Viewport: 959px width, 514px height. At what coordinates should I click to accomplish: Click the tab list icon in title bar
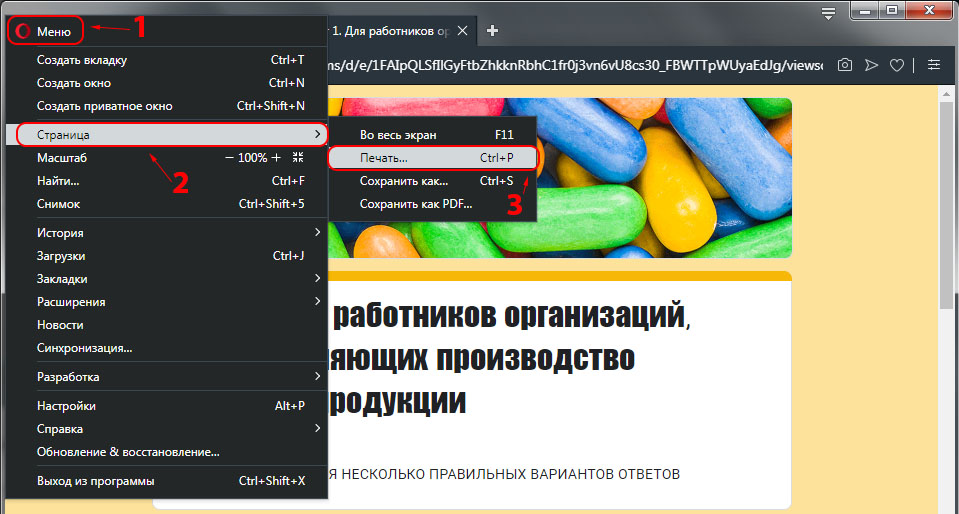[828, 13]
